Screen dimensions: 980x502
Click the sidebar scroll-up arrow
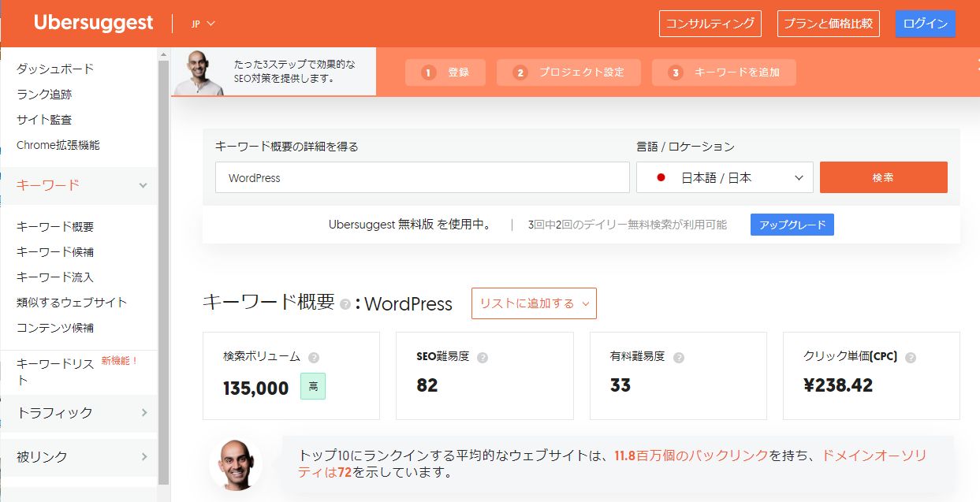point(164,54)
